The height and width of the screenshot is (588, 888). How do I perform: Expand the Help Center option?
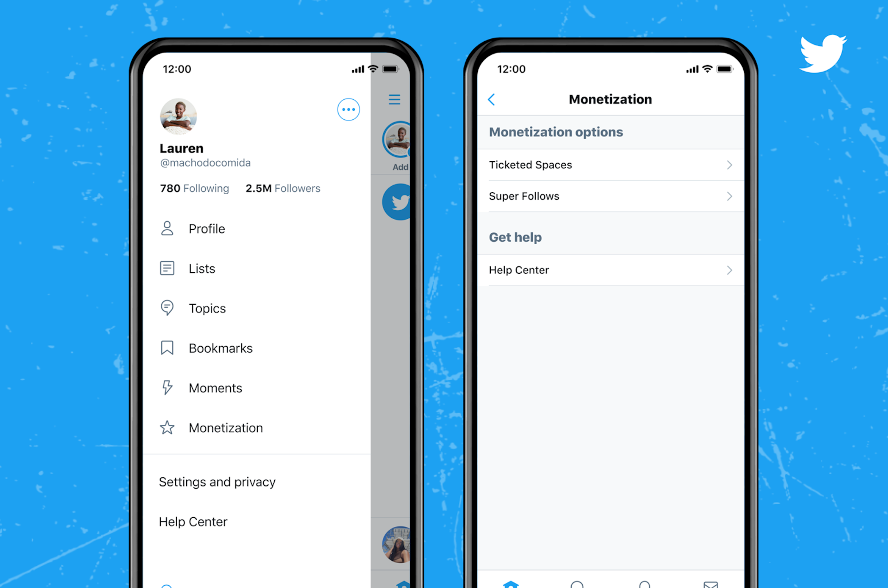[x=729, y=269]
